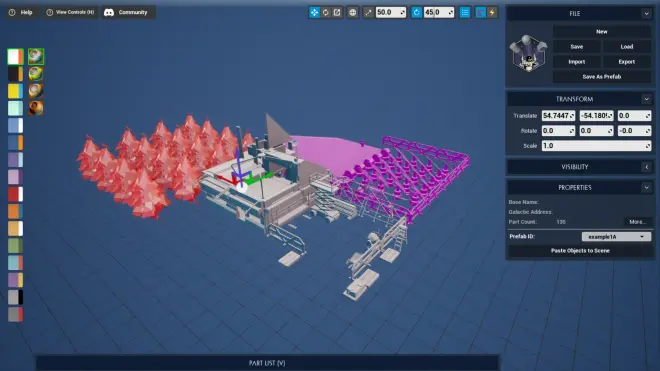Click the Discord Community icon
The image size is (660, 371).
(109, 12)
